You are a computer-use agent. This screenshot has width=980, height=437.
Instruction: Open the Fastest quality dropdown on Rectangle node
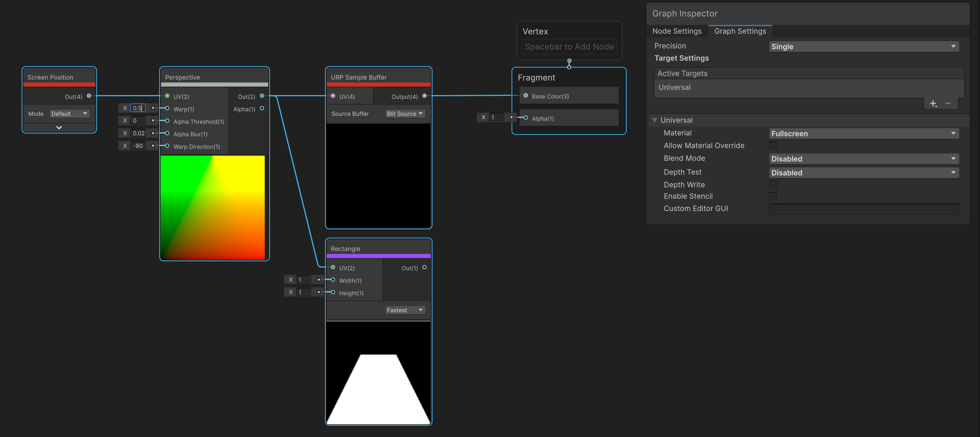point(405,310)
